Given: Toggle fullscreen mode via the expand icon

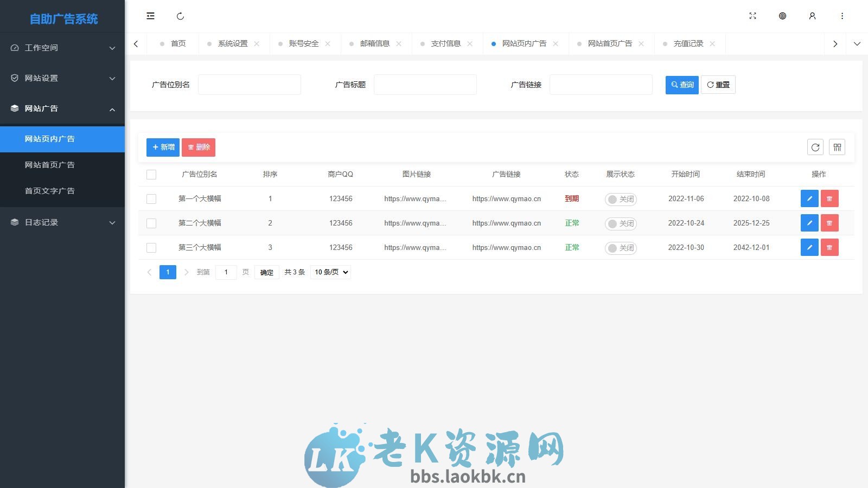Looking at the screenshot, I should 752,16.
